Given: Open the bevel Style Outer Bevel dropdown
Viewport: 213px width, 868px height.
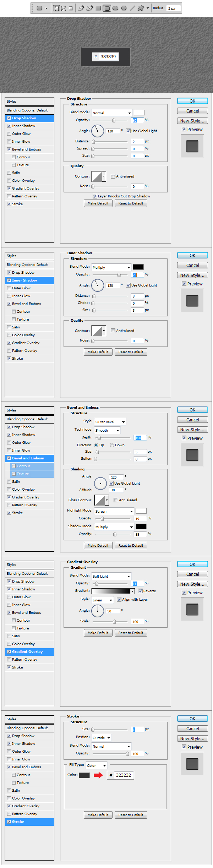Looking at the screenshot, I should tap(110, 422).
